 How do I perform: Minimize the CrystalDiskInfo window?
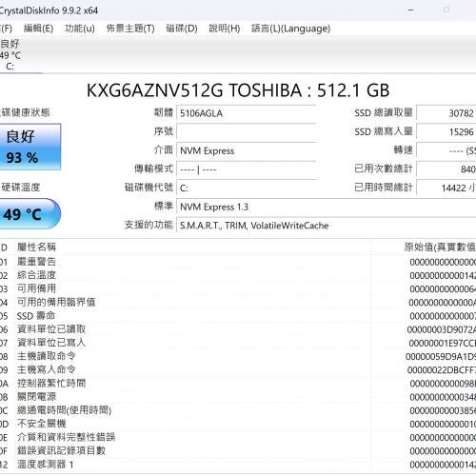(x=411, y=10)
